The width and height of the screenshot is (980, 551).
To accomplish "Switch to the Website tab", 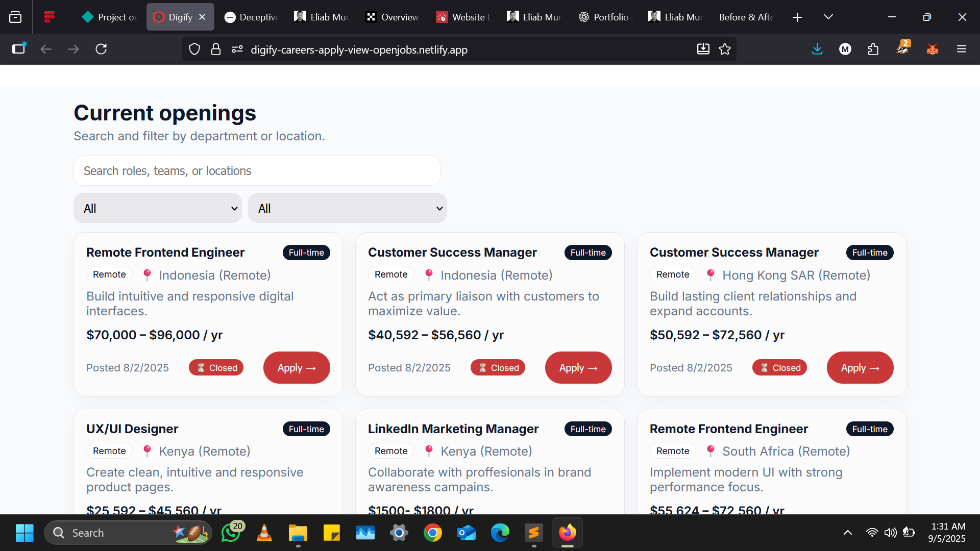I will click(464, 17).
